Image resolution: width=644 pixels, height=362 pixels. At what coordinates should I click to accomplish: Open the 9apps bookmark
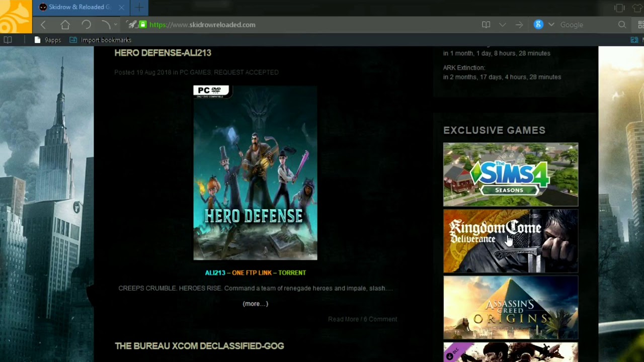pos(48,40)
